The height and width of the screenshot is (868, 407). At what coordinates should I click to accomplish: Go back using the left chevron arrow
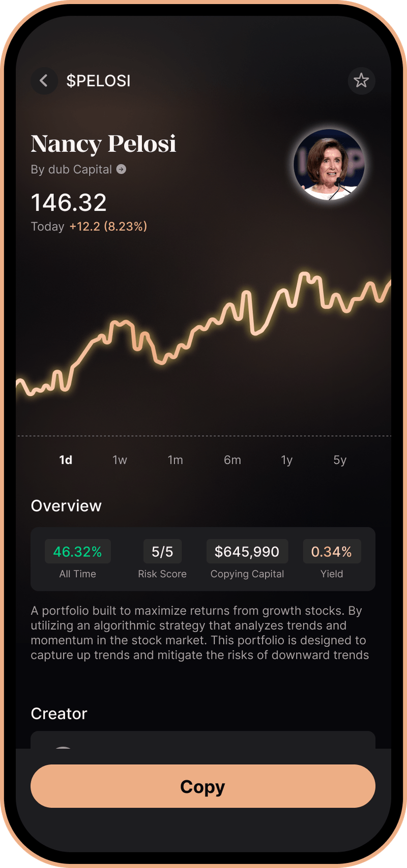tap(44, 80)
